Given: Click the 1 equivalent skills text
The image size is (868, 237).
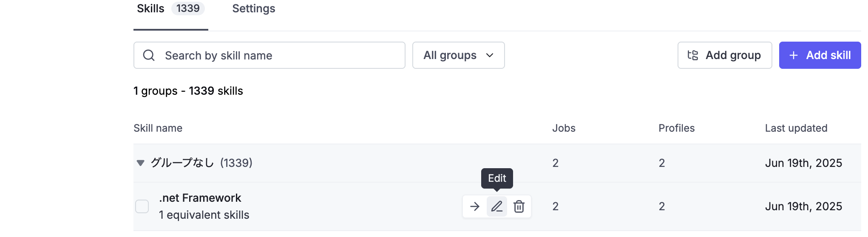Looking at the screenshot, I should (204, 215).
